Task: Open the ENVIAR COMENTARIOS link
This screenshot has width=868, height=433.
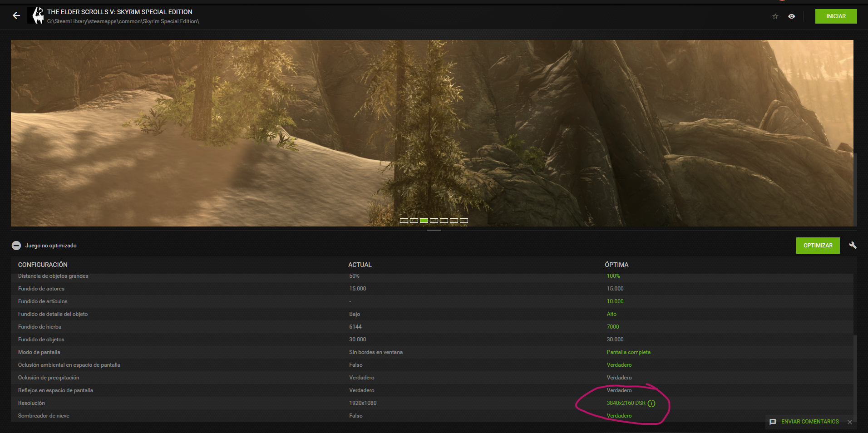Action: pyautogui.click(x=810, y=422)
